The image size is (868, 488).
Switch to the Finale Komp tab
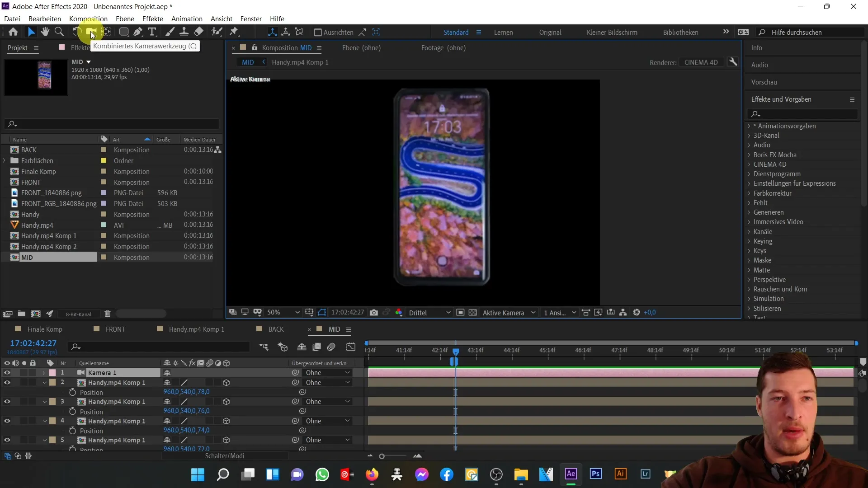point(45,329)
